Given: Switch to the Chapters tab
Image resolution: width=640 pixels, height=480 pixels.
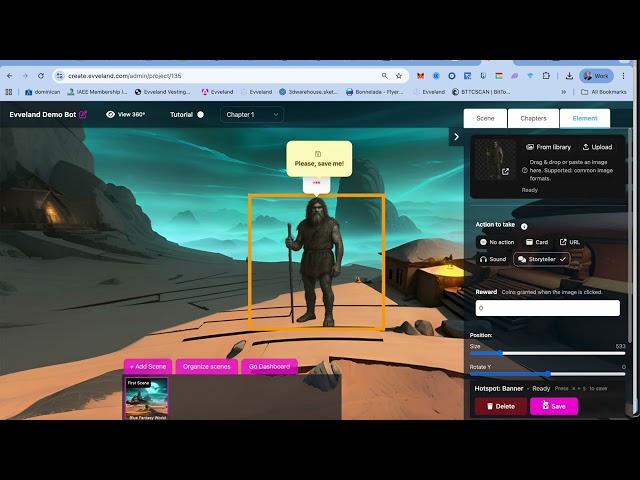Looking at the screenshot, I should pyautogui.click(x=533, y=118).
